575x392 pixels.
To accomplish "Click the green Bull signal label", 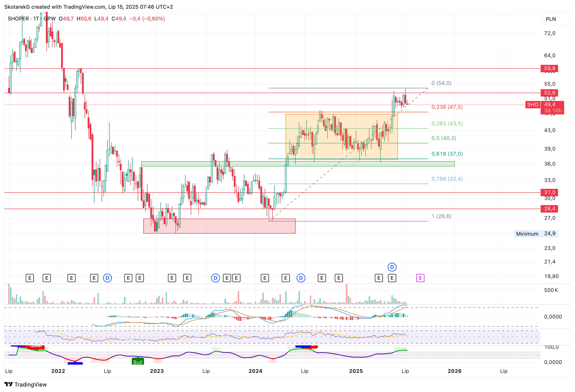I will 138,362.
